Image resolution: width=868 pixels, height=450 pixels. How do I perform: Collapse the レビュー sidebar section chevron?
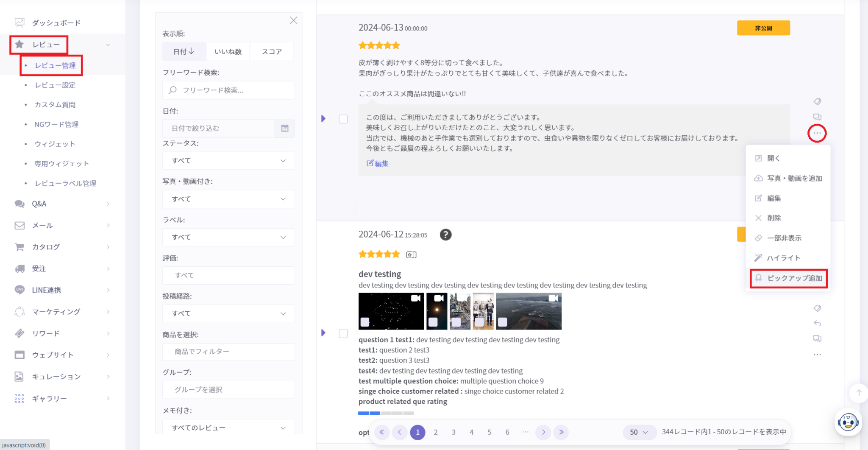[x=108, y=45]
